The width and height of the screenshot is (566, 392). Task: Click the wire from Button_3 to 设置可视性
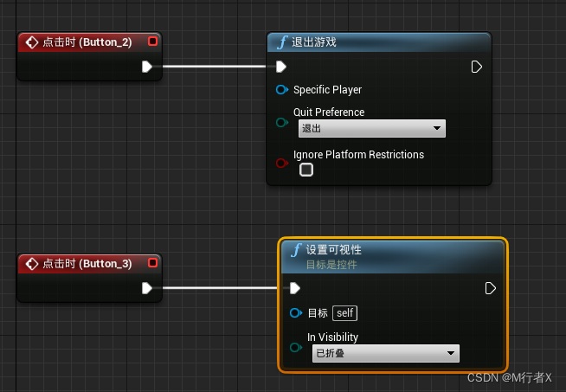(220, 288)
